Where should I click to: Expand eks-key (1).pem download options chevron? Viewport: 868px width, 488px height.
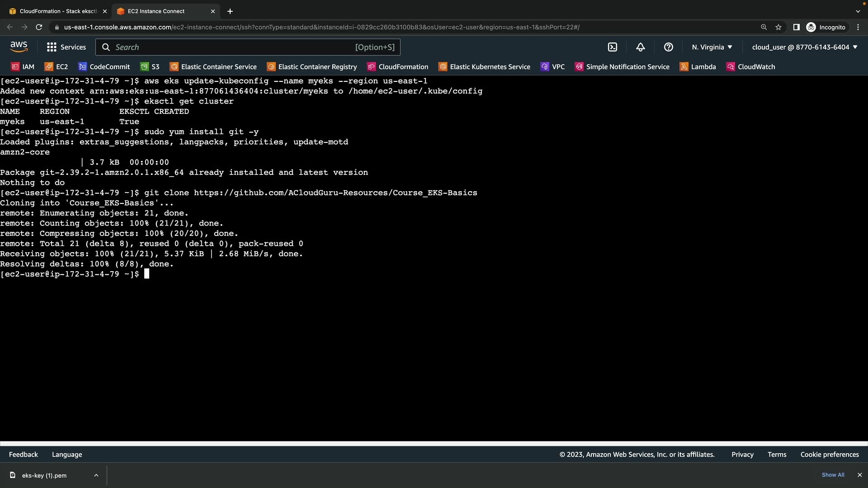96,475
